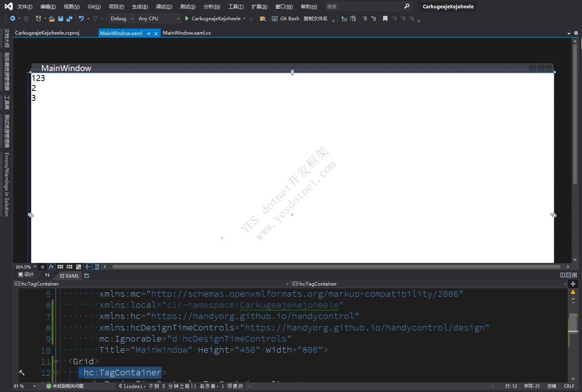Click the designer horizontal scrollbar
The height and width of the screenshot is (392, 582).
coord(336,267)
